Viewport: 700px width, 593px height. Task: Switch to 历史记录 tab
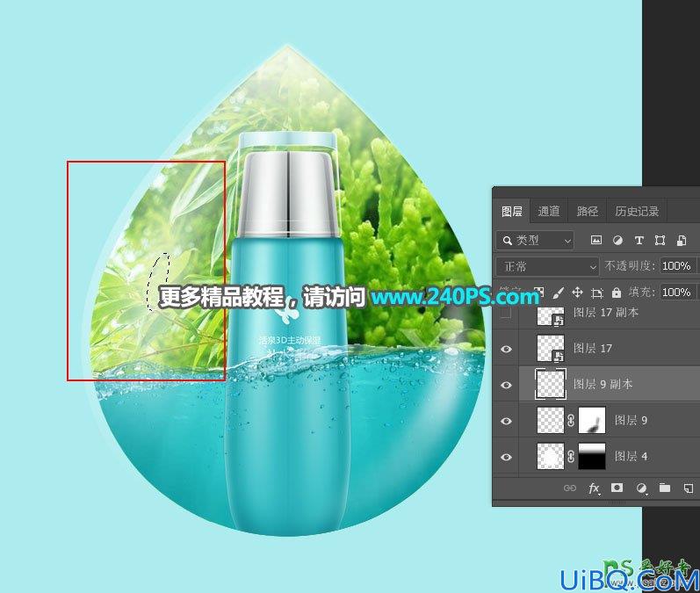click(x=637, y=211)
